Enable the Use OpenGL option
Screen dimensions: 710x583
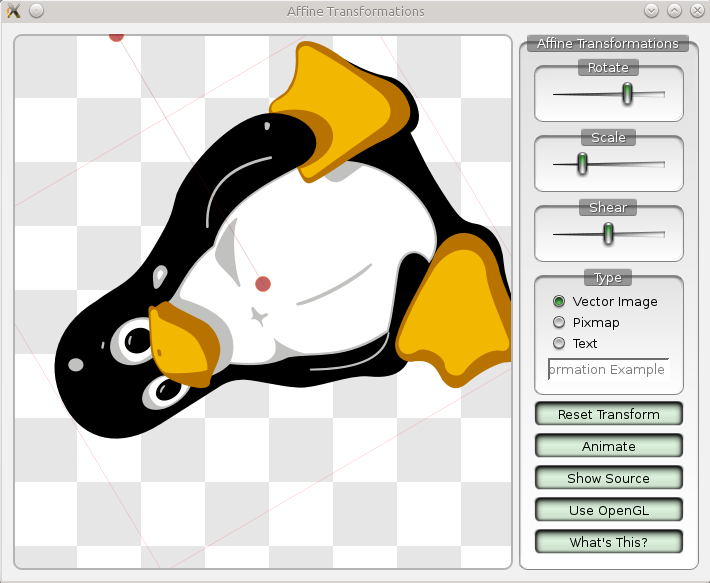(608, 510)
